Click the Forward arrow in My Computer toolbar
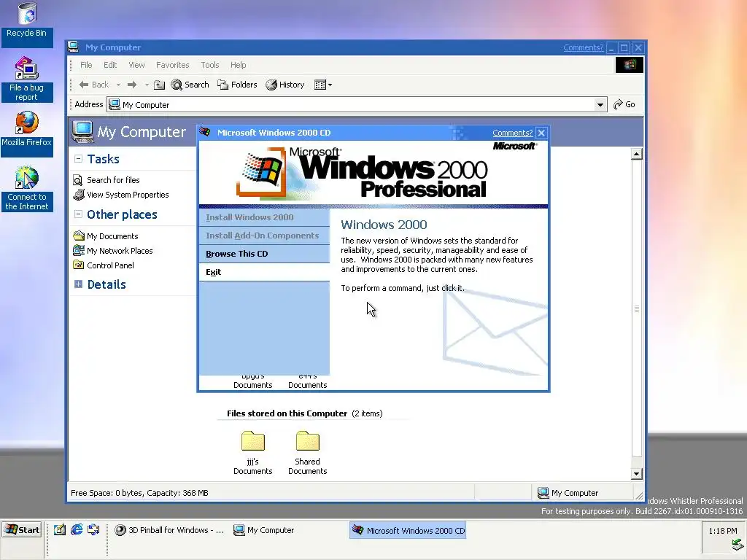The image size is (747, 560). [132, 85]
